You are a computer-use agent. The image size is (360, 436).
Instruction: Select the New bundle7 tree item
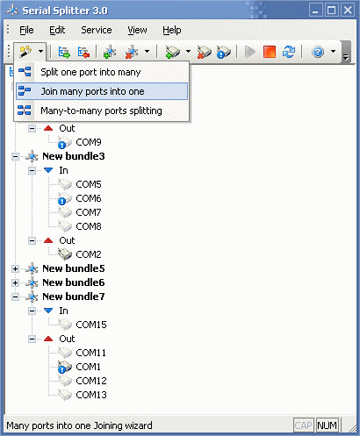pyautogui.click(x=74, y=296)
